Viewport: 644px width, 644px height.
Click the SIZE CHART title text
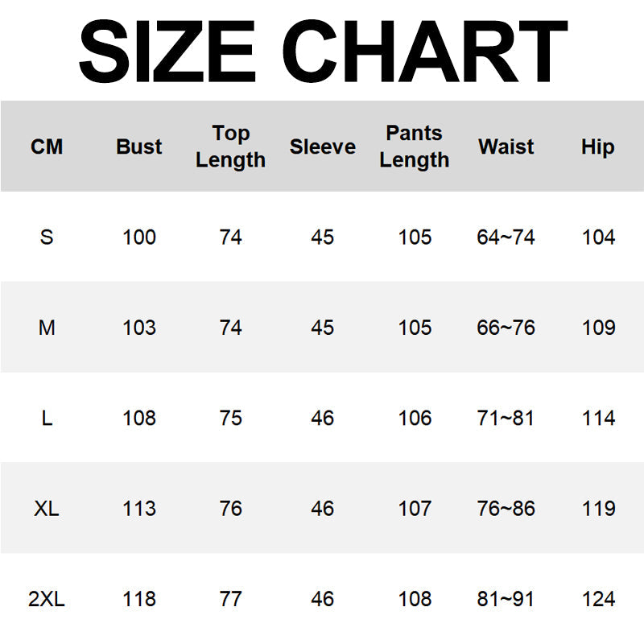pos(322,50)
